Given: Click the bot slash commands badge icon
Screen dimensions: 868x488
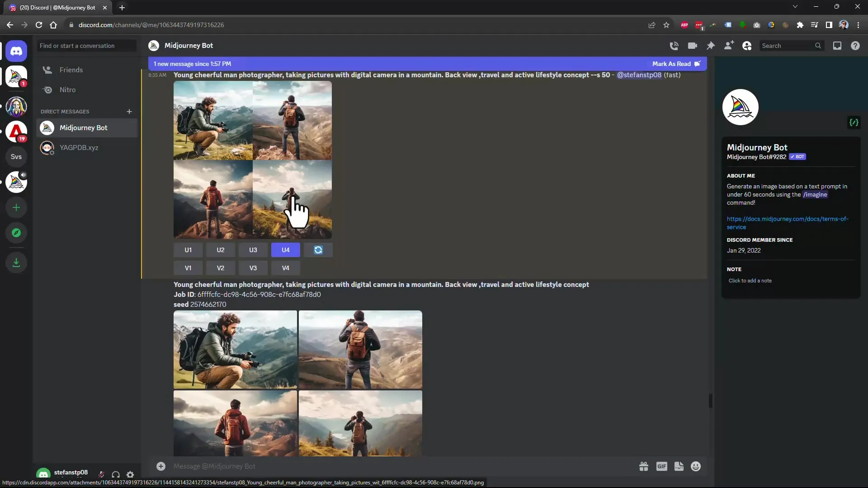Looking at the screenshot, I should pos(854,122).
